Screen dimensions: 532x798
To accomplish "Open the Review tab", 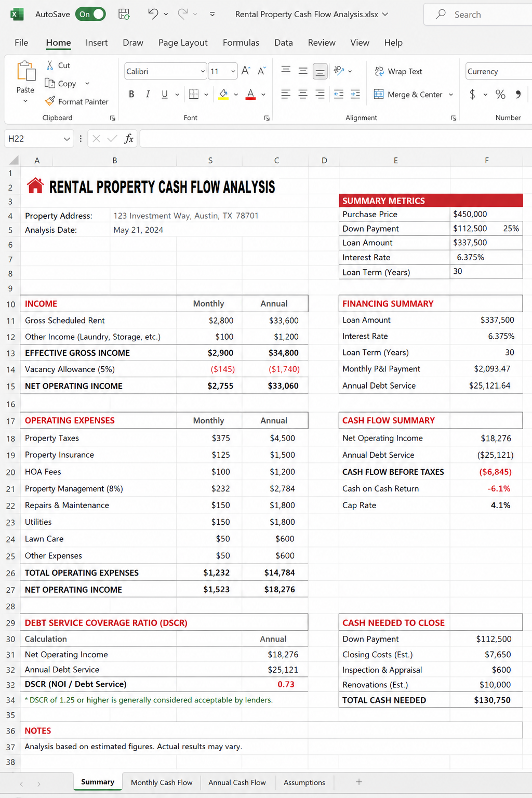I will (322, 43).
